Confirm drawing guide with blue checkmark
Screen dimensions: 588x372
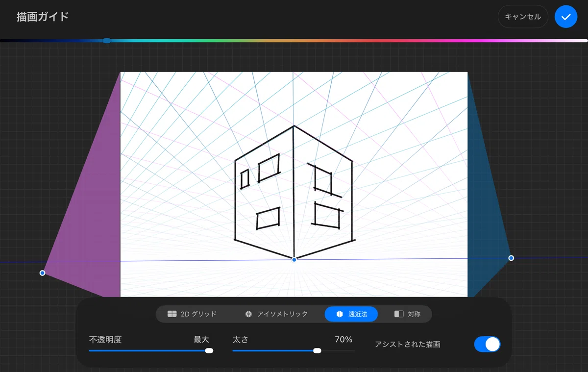(x=566, y=17)
